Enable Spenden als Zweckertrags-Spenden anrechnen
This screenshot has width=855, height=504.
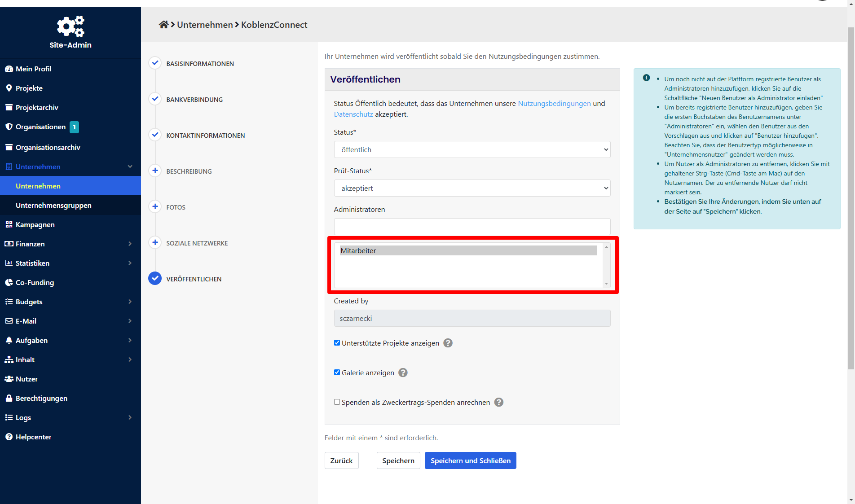[x=337, y=402]
